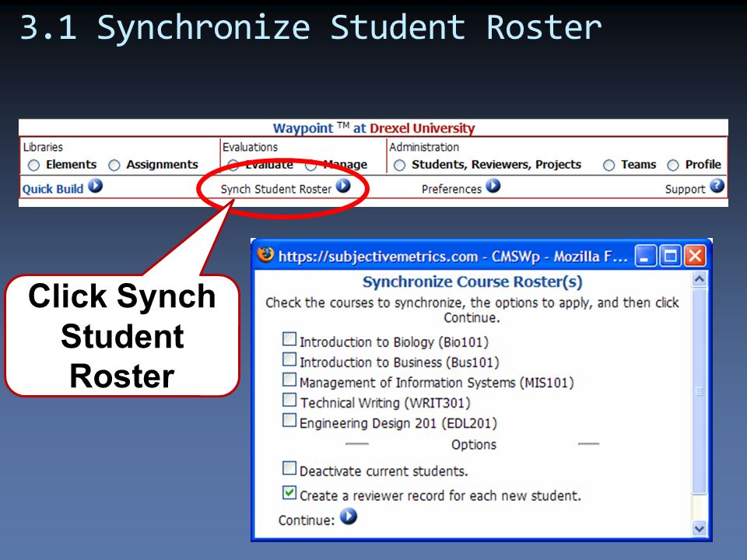Click the Continue arrow icon in popup
The height and width of the screenshot is (560, 747).
pyautogui.click(x=349, y=516)
